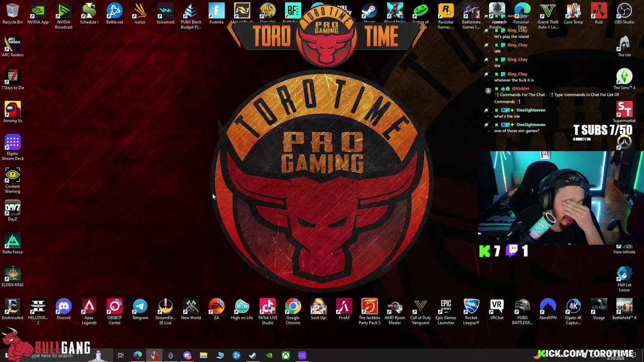The image size is (644, 362).
Task: Select the Content Warning game icon
Action: (13, 181)
